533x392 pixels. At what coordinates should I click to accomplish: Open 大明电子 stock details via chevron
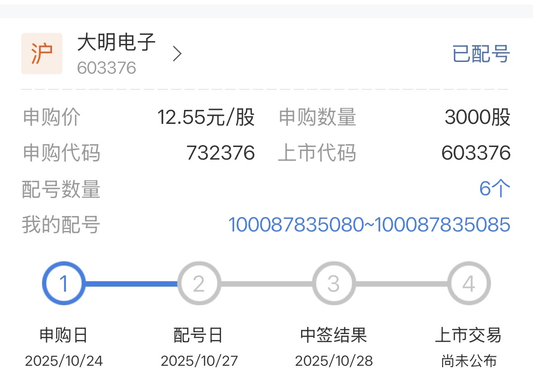[177, 54]
